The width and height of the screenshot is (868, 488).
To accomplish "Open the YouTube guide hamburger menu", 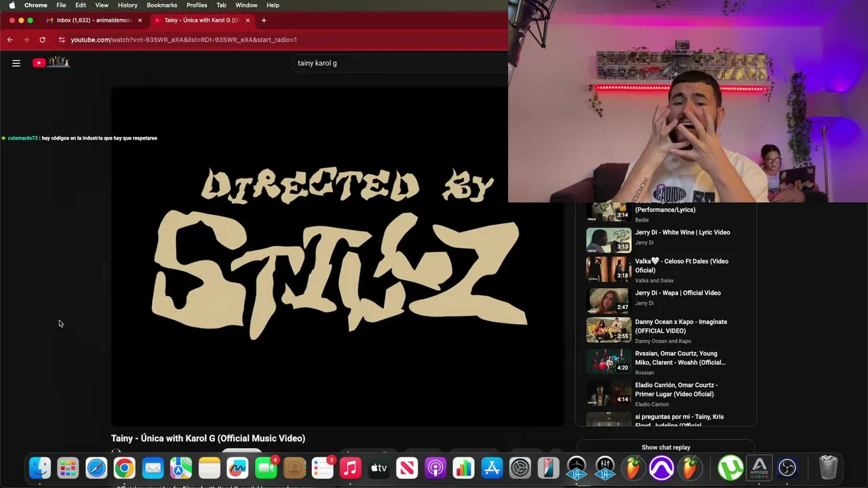I will click(x=16, y=63).
